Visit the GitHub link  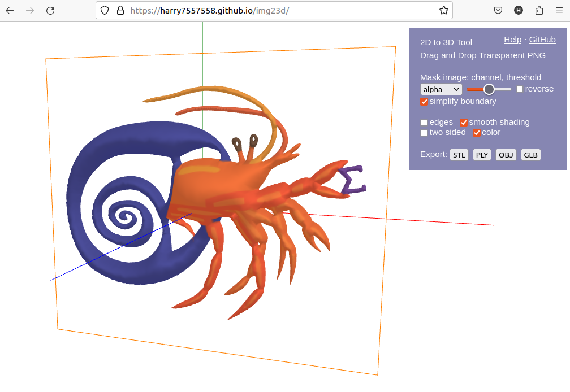click(542, 40)
